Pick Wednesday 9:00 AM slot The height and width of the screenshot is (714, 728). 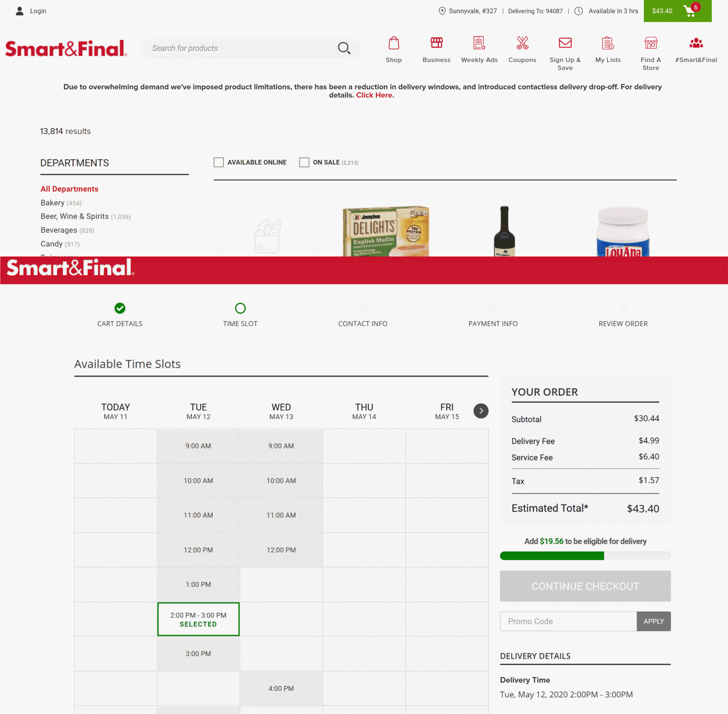point(281,446)
